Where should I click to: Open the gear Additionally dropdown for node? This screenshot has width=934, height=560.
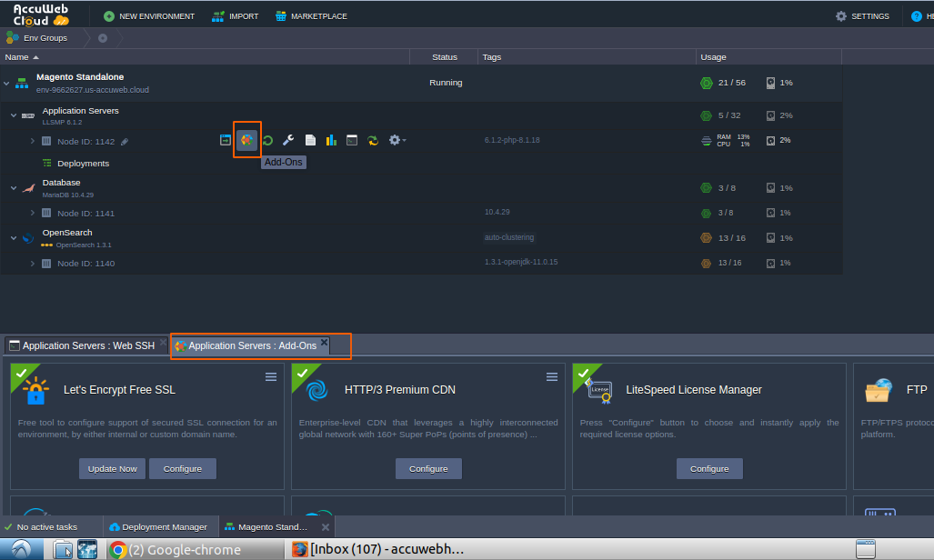pos(397,140)
